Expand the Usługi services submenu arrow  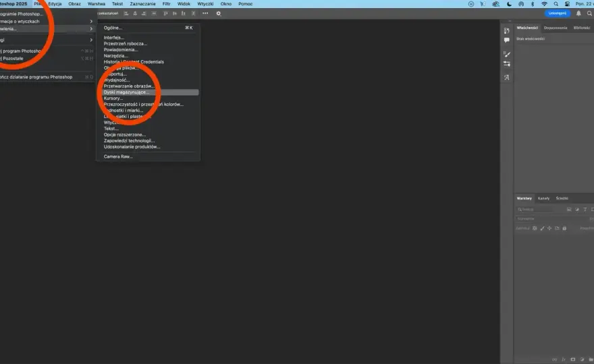[91, 40]
